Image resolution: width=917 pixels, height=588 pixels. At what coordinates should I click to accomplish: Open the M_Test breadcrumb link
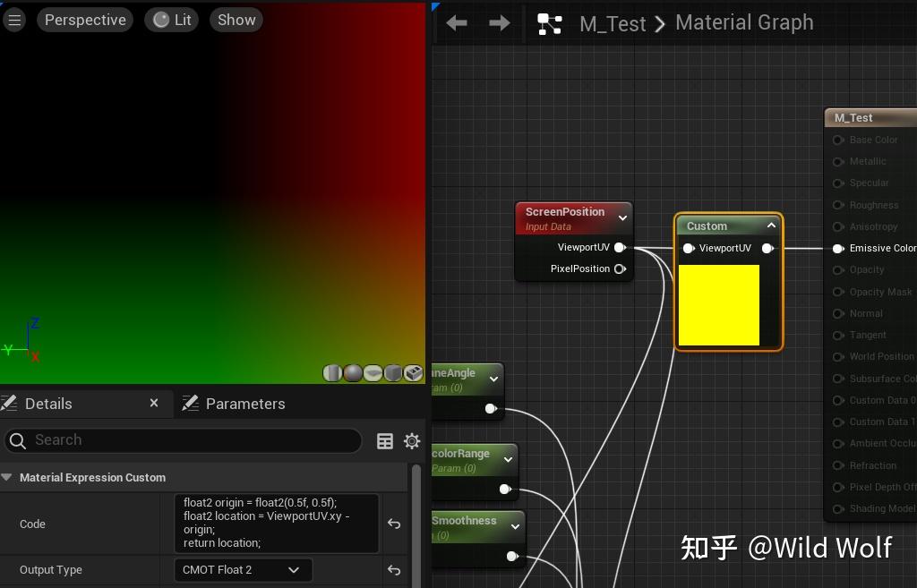(613, 23)
